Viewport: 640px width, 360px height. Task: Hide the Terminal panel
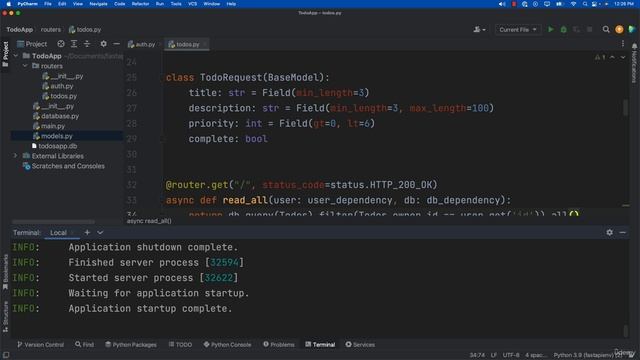622,232
